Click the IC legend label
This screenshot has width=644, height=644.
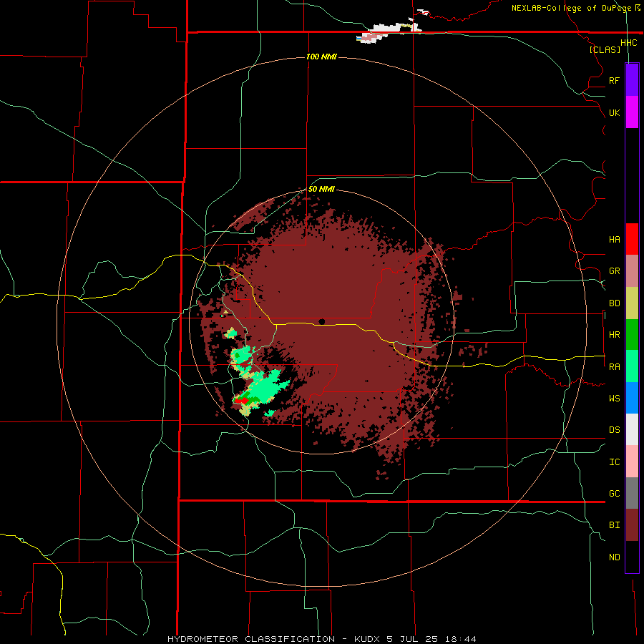pyautogui.click(x=614, y=462)
